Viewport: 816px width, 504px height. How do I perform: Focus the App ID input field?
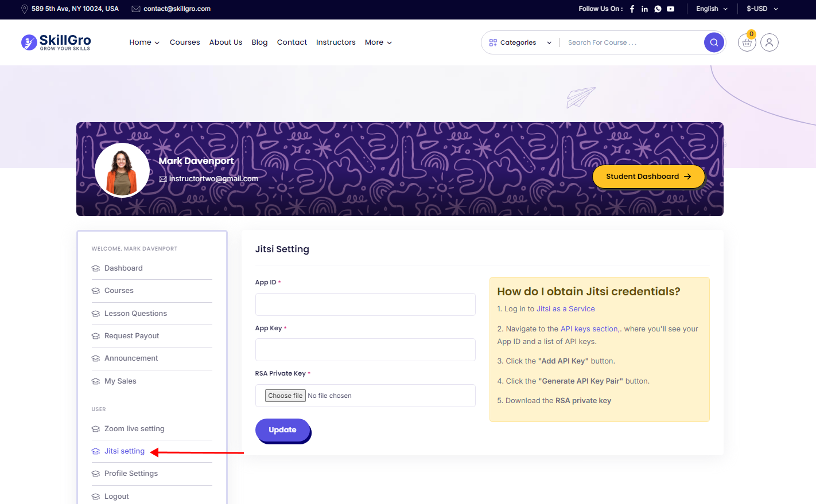point(365,304)
